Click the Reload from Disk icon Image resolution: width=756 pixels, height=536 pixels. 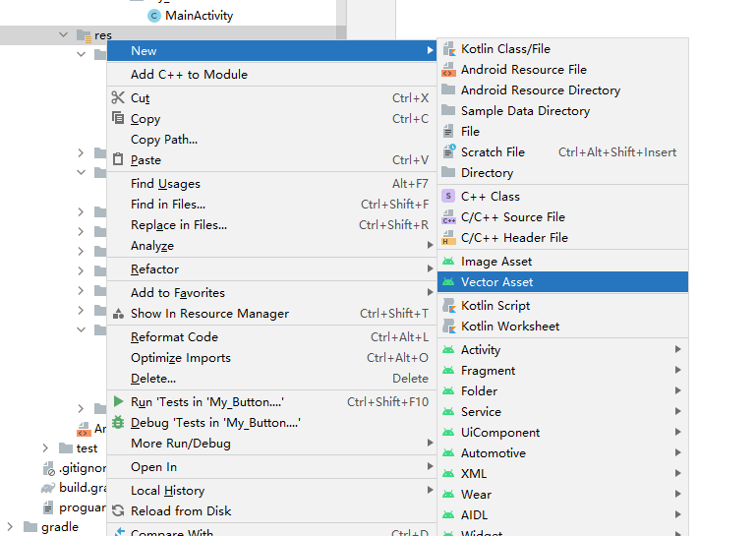tap(118, 510)
